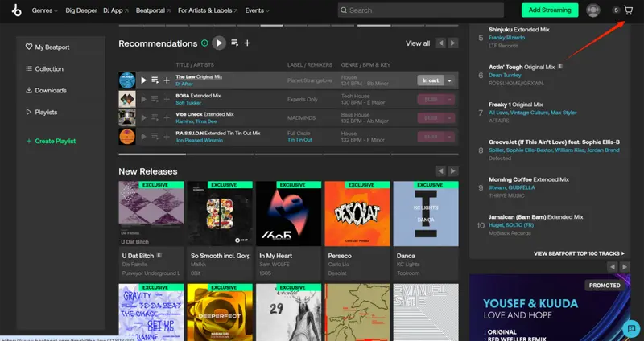Open In My Heart release cover
Image resolution: width=644 pixels, height=341 pixels.
coord(288,213)
